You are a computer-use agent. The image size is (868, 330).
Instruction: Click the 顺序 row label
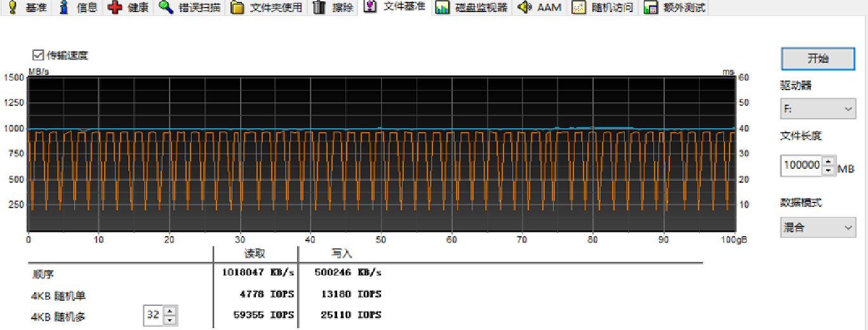tap(43, 274)
